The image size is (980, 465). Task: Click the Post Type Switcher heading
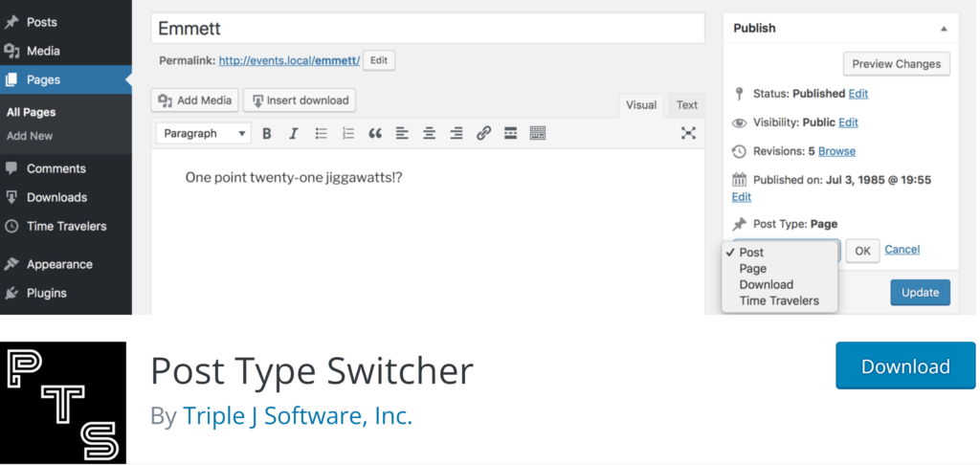pos(312,370)
